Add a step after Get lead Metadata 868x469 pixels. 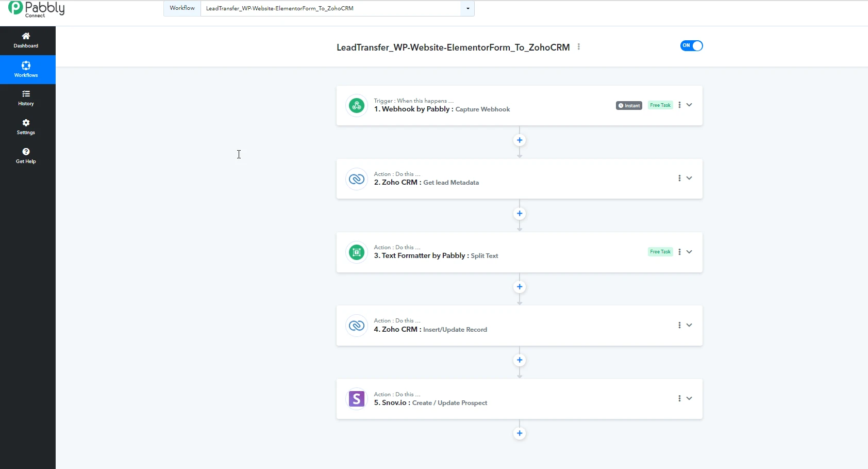(x=520, y=214)
